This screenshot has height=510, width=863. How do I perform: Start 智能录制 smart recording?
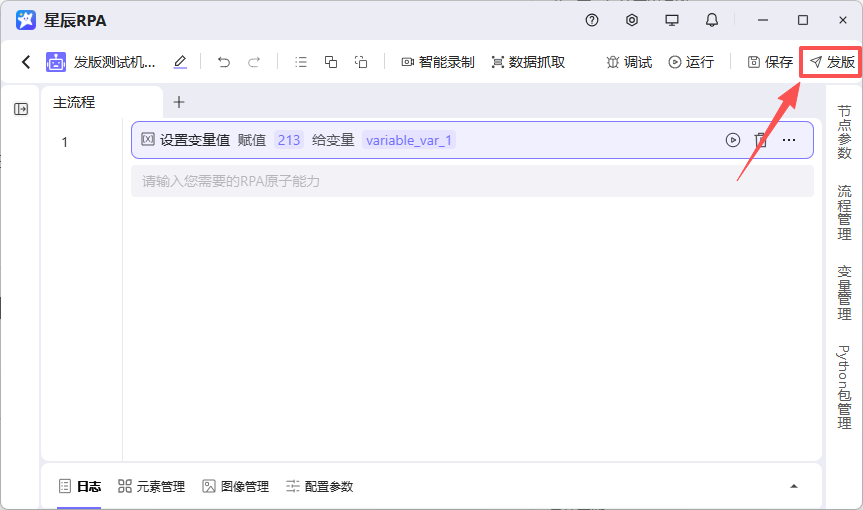(x=438, y=62)
